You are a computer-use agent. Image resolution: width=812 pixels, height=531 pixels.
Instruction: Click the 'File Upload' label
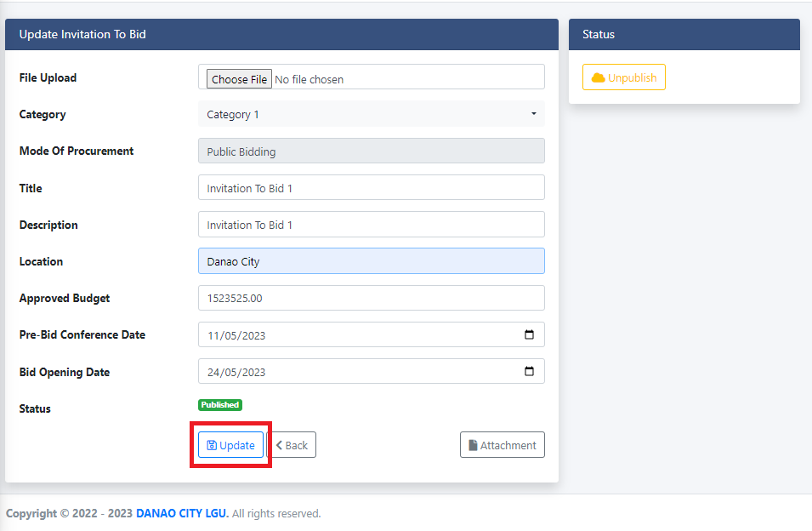tap(48, 77)
